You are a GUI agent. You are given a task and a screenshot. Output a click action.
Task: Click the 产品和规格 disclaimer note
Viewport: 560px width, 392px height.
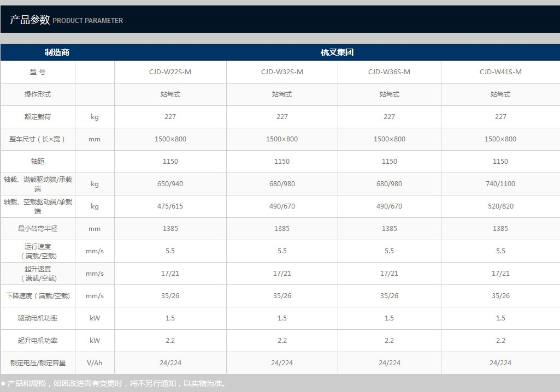point(114,383)
